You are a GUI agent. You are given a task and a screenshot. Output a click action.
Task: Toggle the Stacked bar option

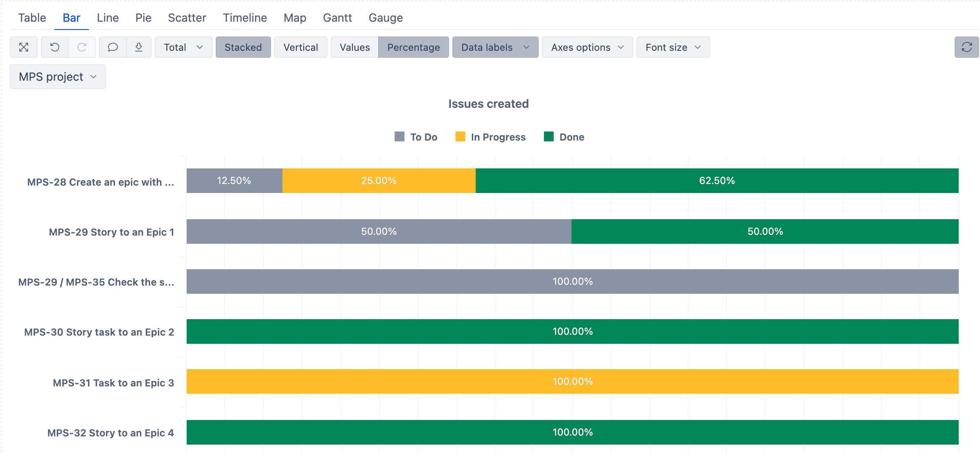pyautogui.click(x=243, y=47)
